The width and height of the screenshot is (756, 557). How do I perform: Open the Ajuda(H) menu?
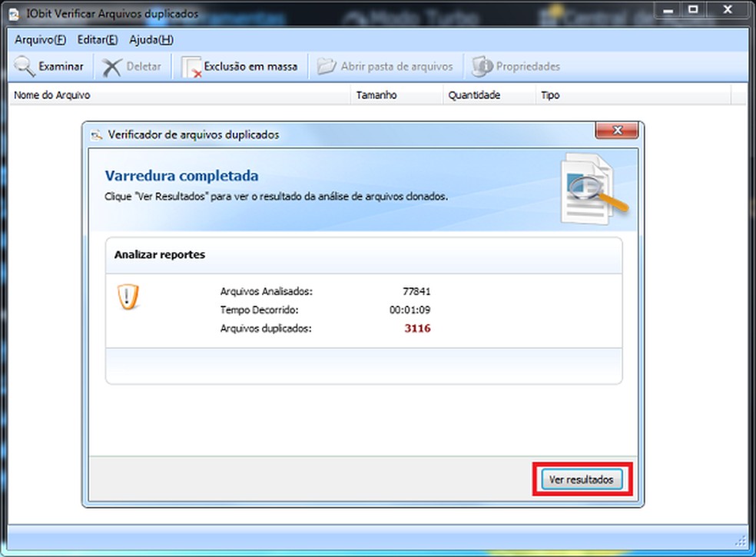tap(151, 39)
